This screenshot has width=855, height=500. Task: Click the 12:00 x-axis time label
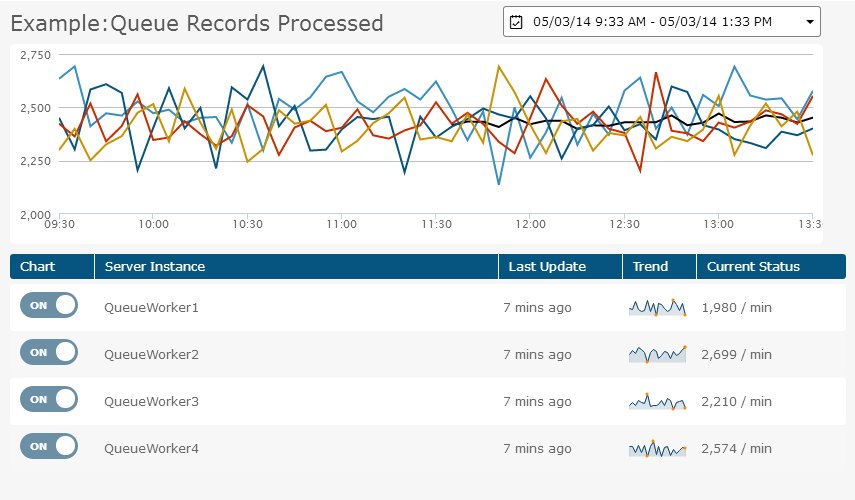tap(531, 224)
